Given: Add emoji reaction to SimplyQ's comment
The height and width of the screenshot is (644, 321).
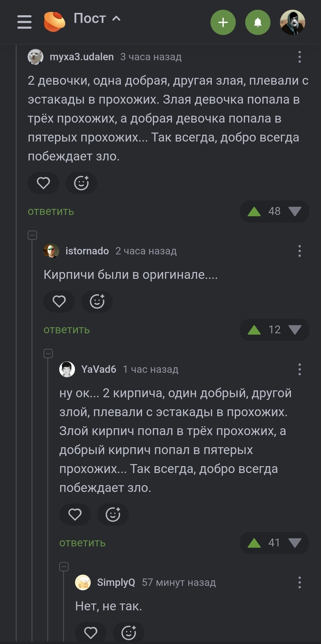Looking at the screenshot, I should click(128, 633).
